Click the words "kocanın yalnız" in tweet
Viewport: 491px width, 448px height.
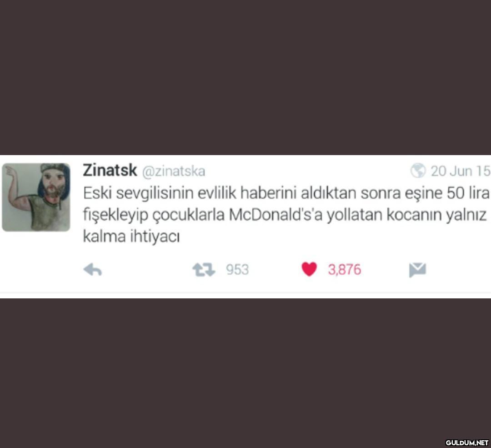[x=436, y=215]
